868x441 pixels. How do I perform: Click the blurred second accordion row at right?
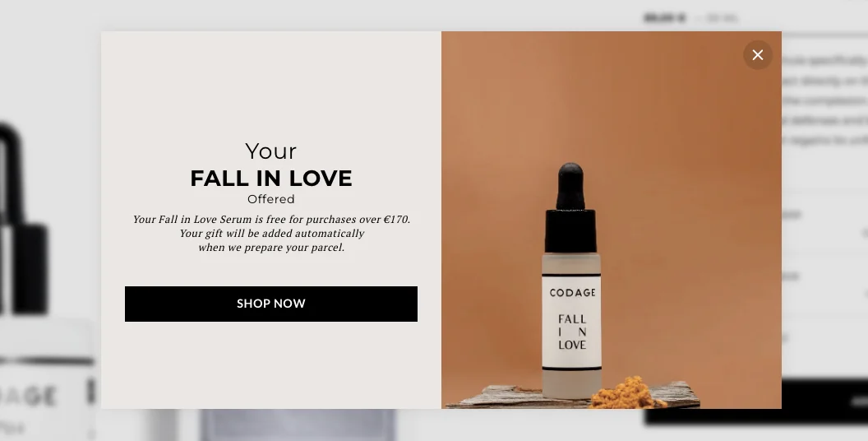click(824, 286)
